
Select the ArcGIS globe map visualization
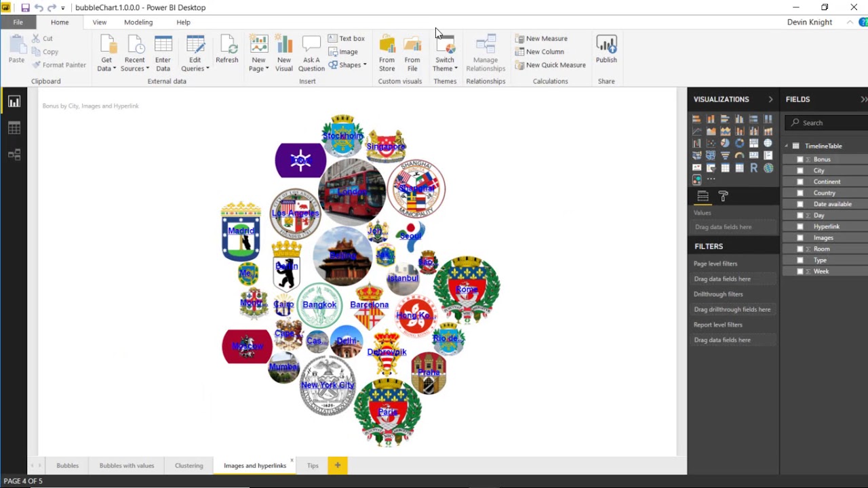point(768,167)
